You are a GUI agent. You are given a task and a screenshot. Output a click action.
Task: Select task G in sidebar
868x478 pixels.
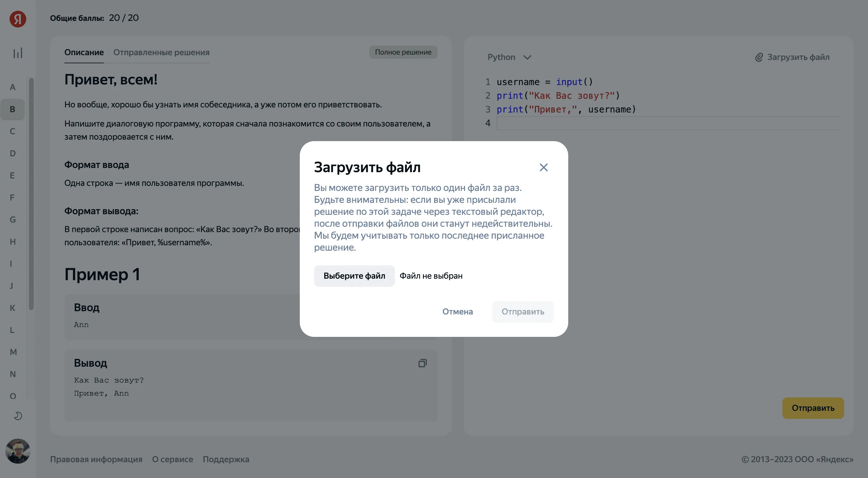coord(13,220)
